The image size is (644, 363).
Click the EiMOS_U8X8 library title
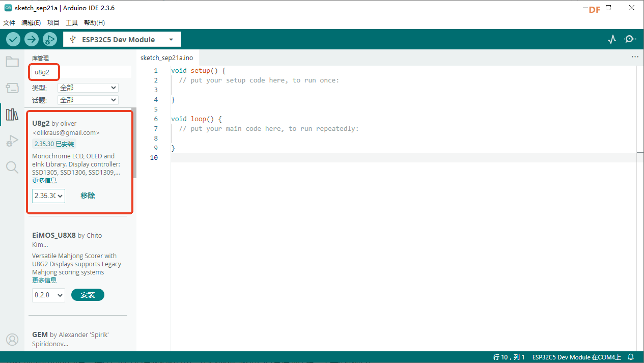[x=54, y=235]
